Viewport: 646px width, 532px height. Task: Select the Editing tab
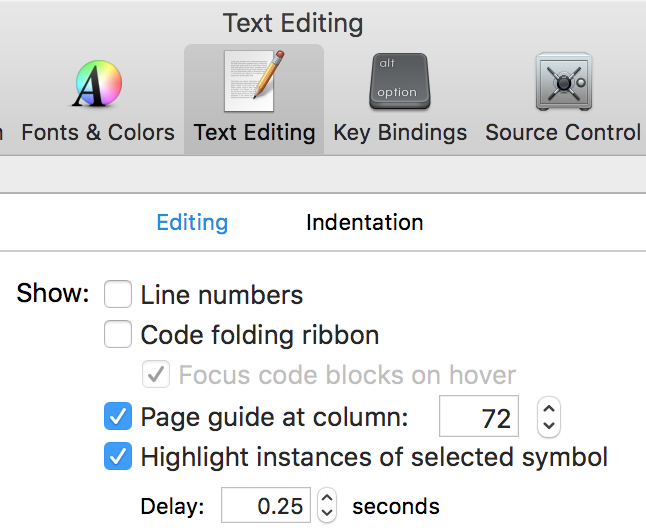pos(192,222)
